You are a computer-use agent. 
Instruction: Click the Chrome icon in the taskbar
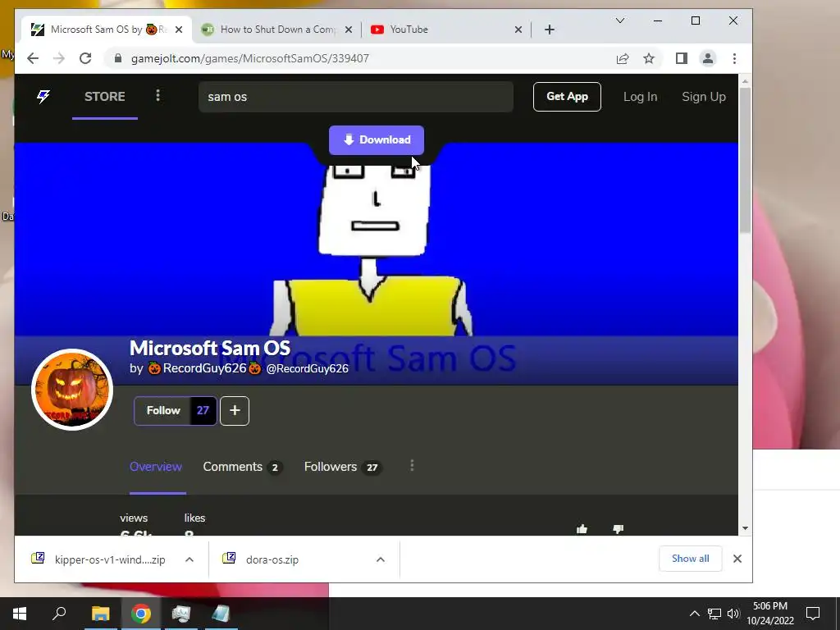click(141, 614)
